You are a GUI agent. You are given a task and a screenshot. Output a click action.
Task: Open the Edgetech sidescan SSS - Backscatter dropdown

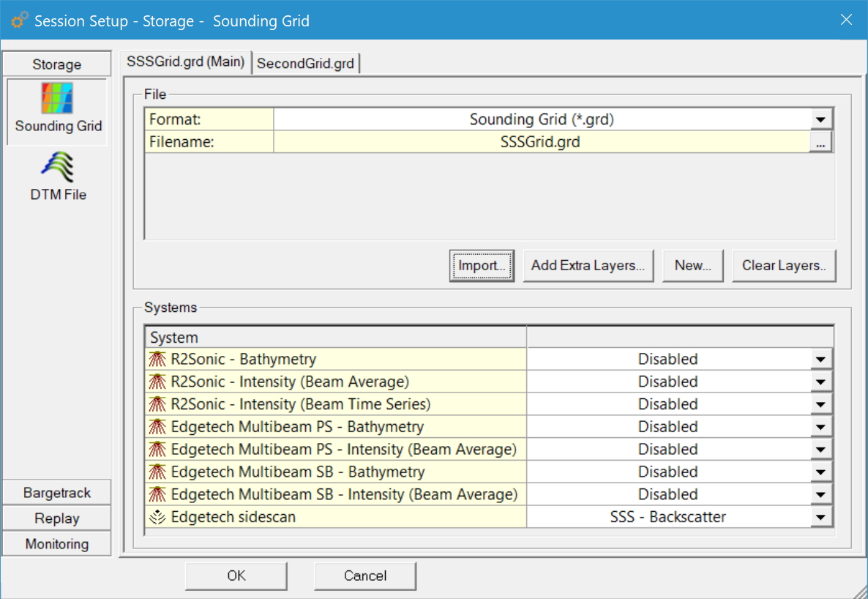coord(821,518)
